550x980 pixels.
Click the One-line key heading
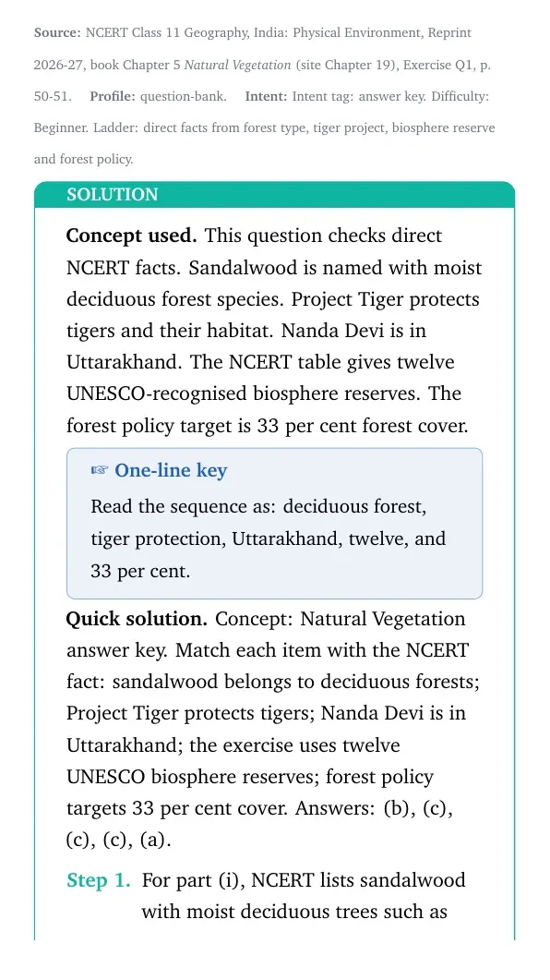click(171, 470)
